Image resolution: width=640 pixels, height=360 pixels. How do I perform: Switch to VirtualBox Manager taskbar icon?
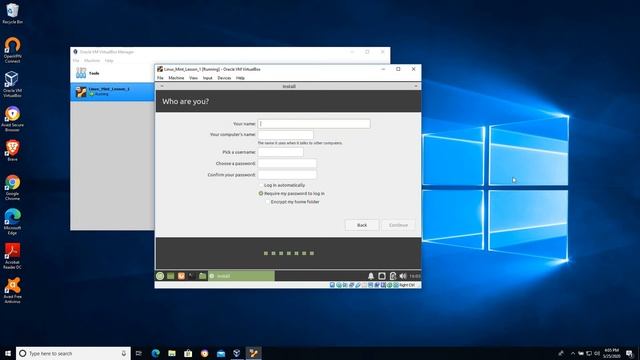[237, 353]
